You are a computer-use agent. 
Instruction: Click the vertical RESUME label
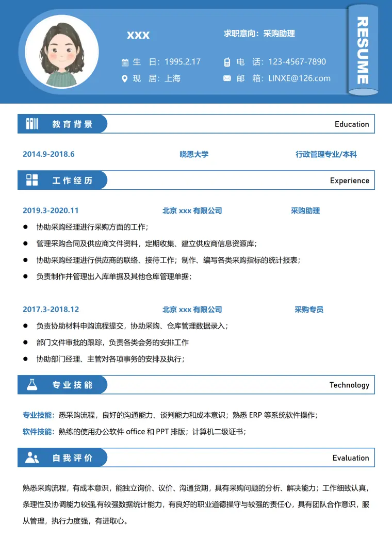(x=363, y=50)
